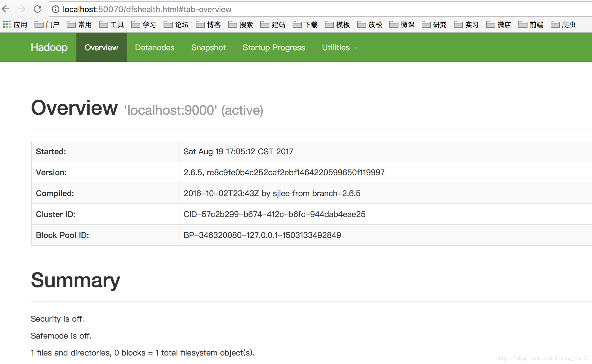
Task: Click the browser forward arrow
Action: (22, 9)
